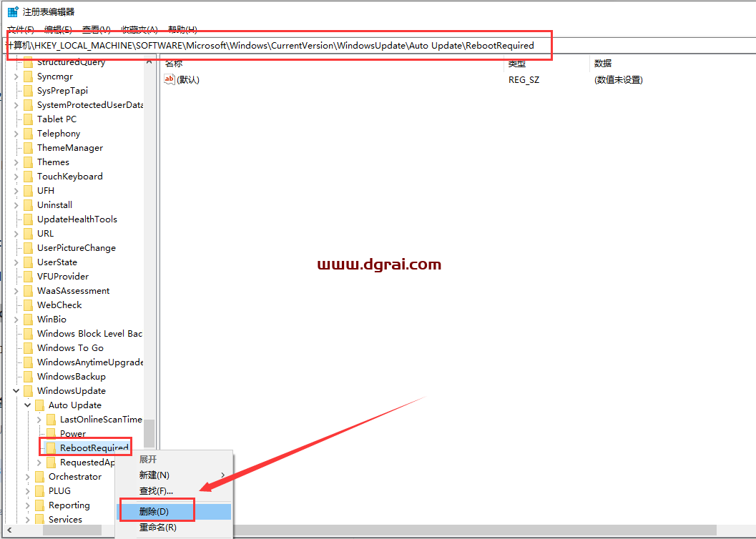Click the Auto Update folder icon
The image size is (756, 539).
[39, 405]
